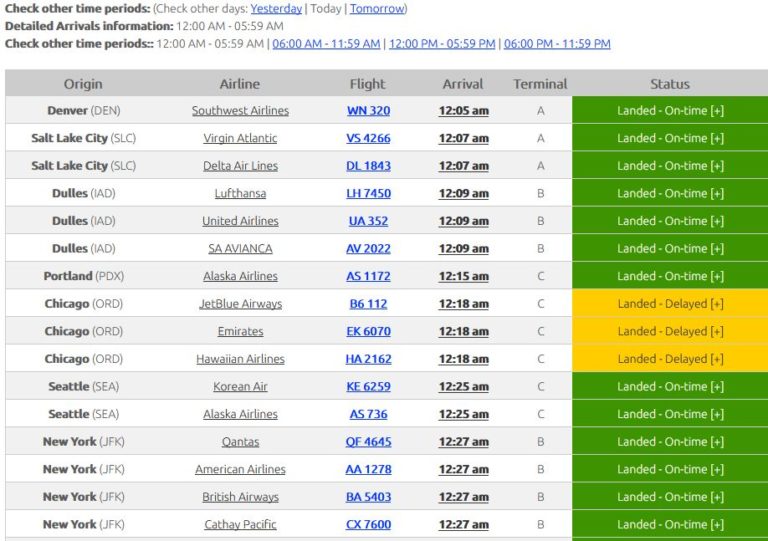Viewport: 768px width, 541px height.
Task: Open flight HA 2162 details
Action: click(x=368, y=359)
